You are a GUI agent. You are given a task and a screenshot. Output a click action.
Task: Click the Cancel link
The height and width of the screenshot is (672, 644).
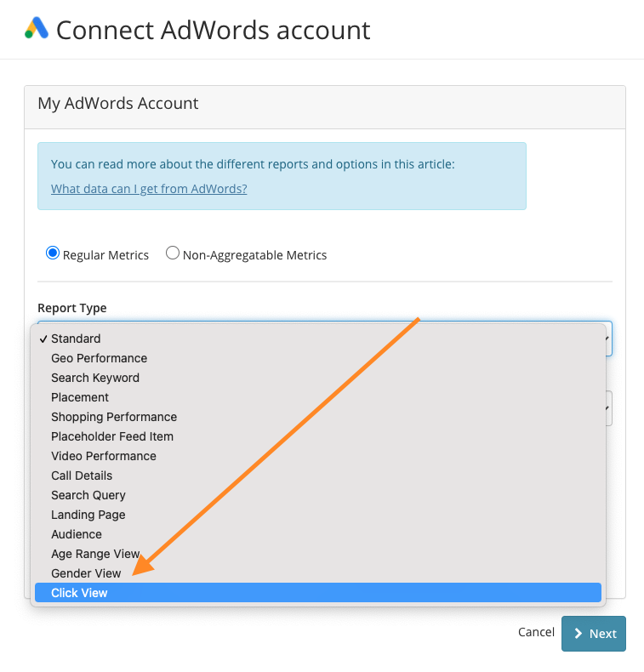[x=536, y=632]
